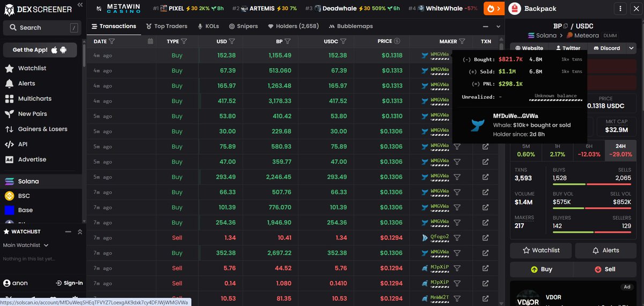Filter by maker on the 352.38 USD row
The image size is (644, 306).
click(457, 253)
